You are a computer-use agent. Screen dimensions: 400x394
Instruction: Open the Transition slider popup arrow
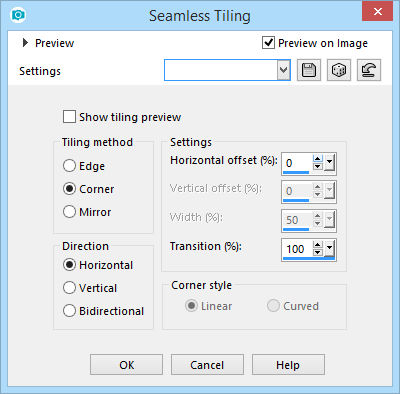point(329,249)
